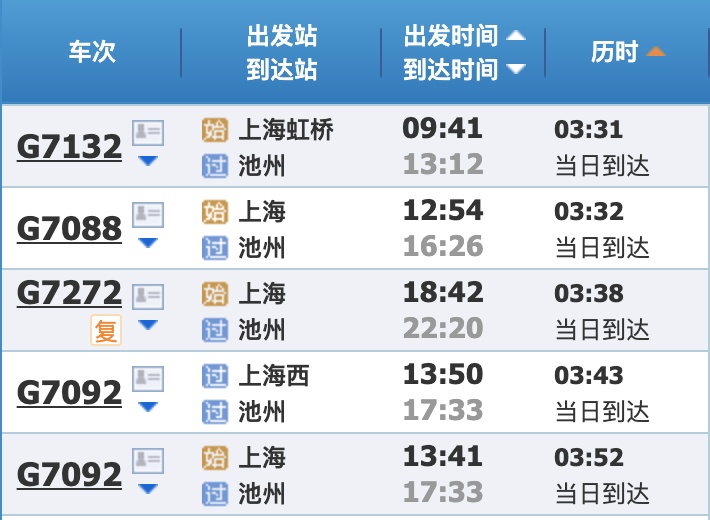The image size is (710, 520).
Task: Click ID card icon beside G7272
Action: (148, 297)
